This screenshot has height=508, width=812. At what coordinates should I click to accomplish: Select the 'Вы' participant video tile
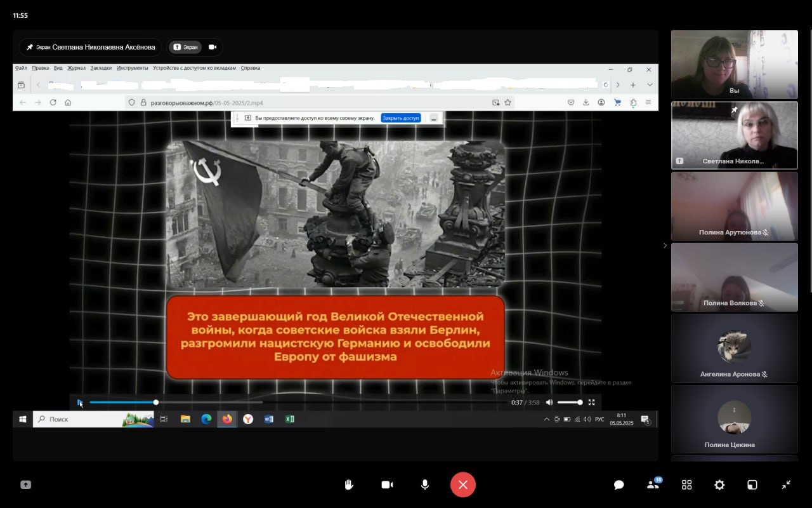735,64
